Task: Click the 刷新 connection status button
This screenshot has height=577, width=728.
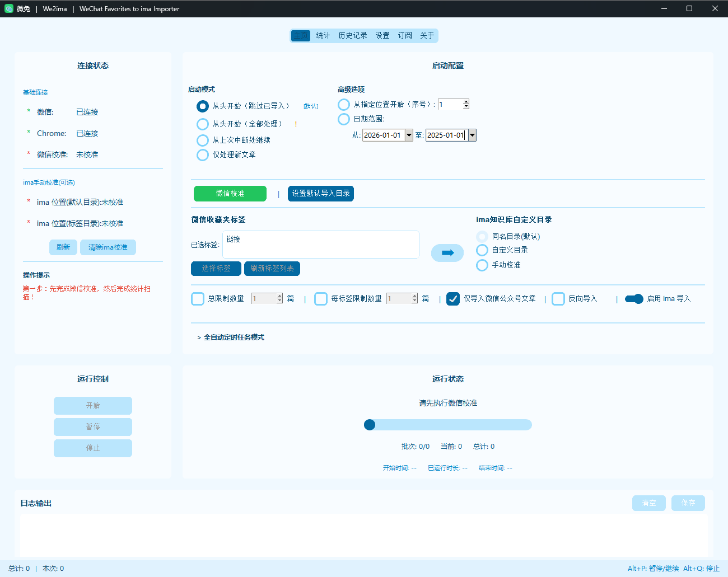Action: pos(63,247)
